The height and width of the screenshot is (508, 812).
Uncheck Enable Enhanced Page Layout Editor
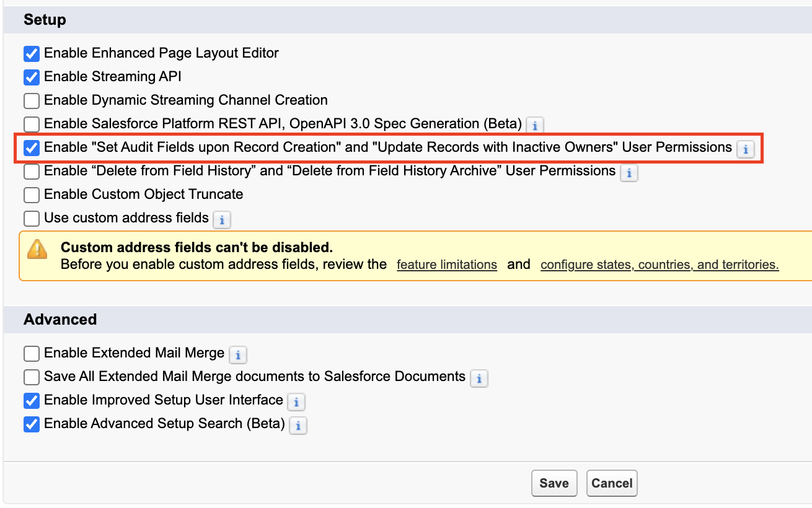coord(32,54)
